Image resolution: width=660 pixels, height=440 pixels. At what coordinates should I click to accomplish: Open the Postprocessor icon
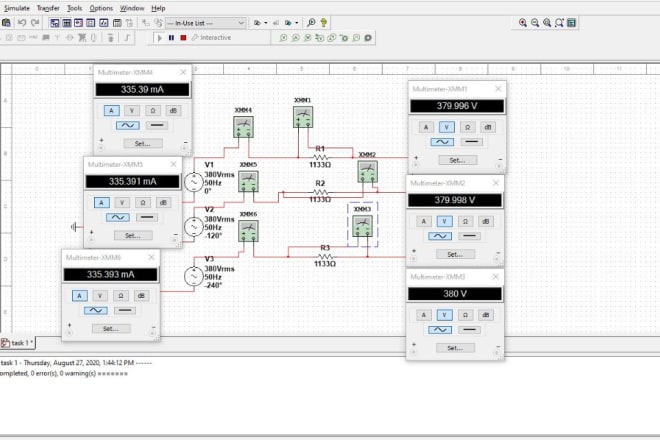pos(117,23)
